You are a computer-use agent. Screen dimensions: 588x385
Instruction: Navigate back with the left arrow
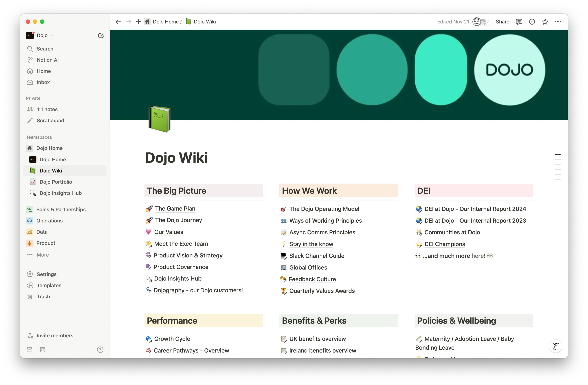tap(118, 22)
